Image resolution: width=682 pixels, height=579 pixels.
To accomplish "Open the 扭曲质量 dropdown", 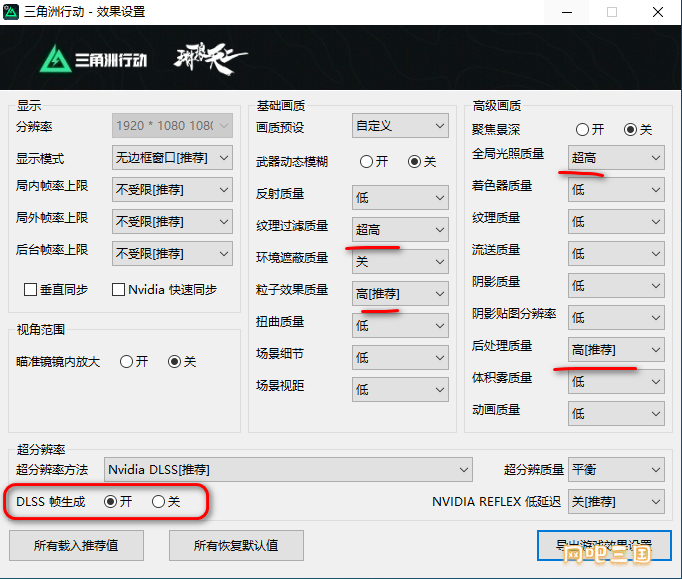I will (400, 325).
